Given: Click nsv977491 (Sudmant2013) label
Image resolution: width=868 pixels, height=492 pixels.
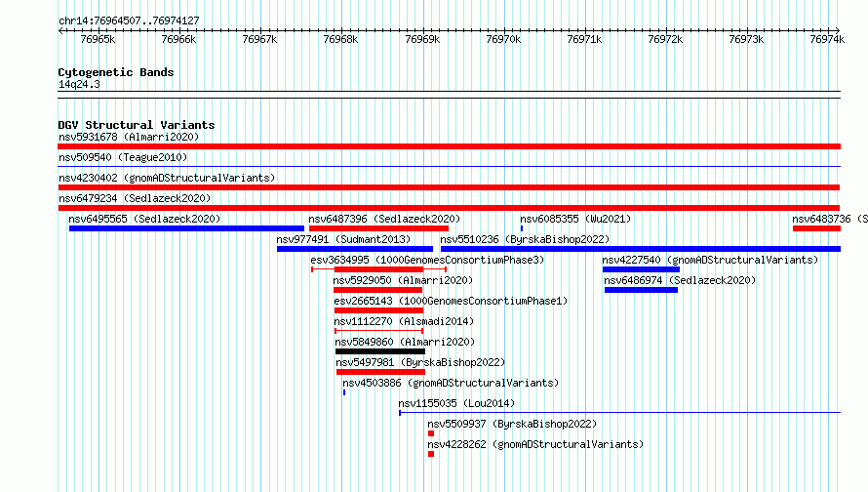Looking at the screenshot, I should 343,239.
